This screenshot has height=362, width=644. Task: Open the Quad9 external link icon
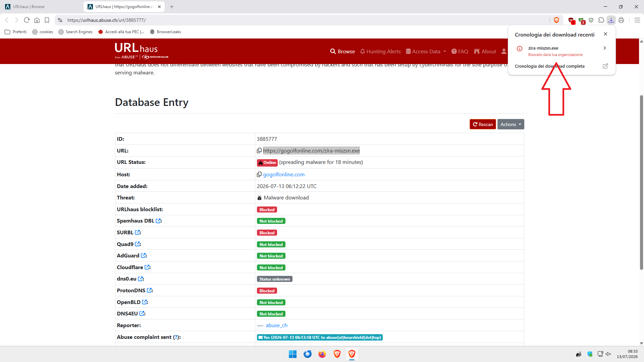tap(137, 244)
